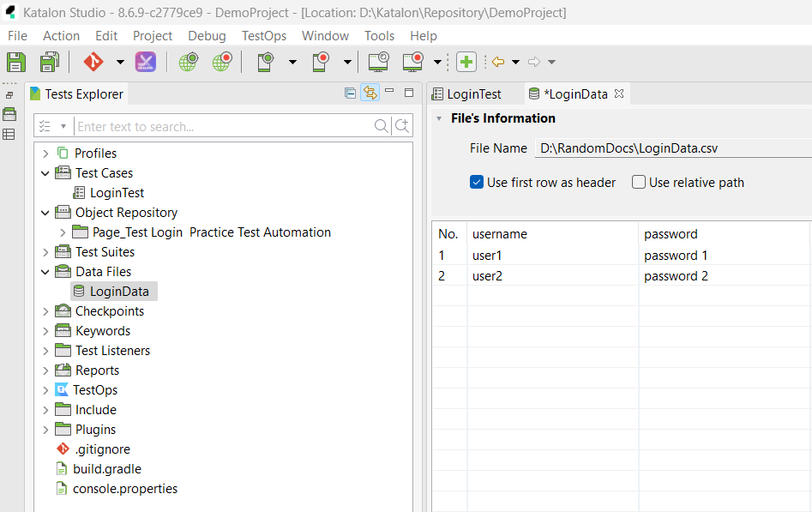
Task: Open Record Windows dropdown arrow
Action: pyautogui.click(x=437, y=63)
